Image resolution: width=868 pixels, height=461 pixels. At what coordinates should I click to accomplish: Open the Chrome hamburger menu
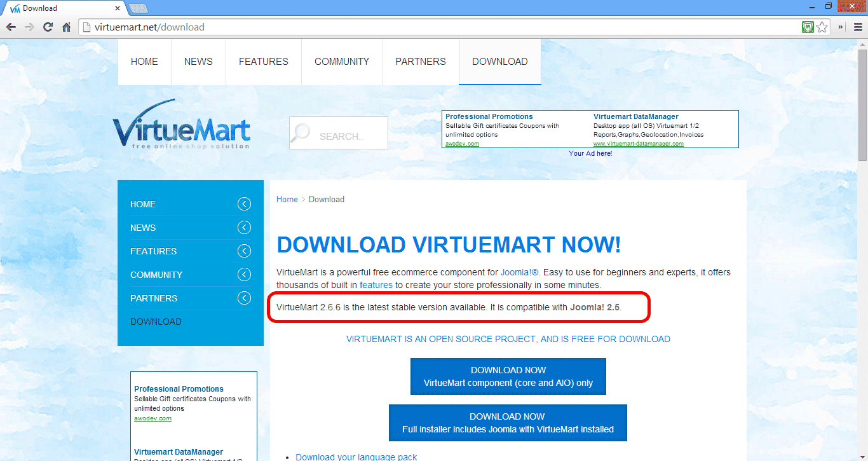click(x=857, y=27)
